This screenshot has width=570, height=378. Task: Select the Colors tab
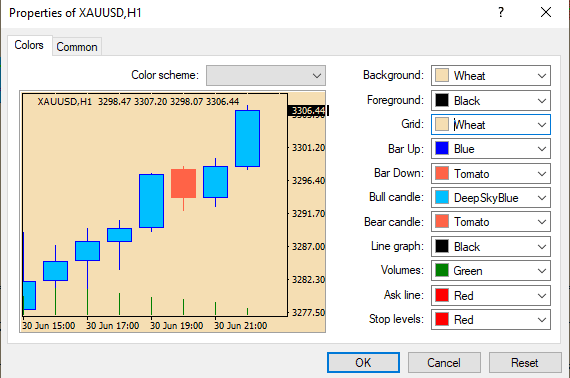[29, 45]
